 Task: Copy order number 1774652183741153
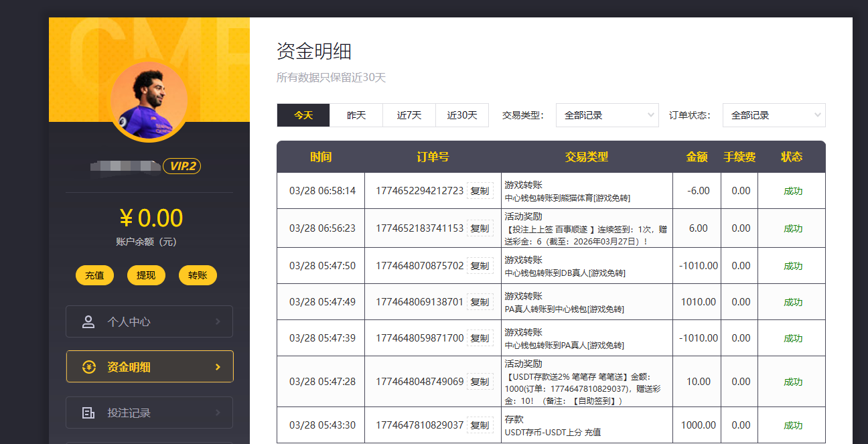(x=480, y=228)
